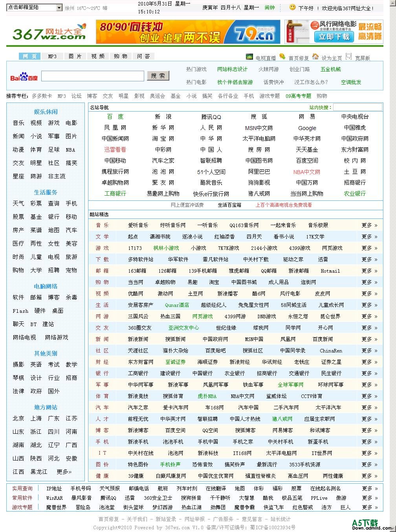Click the TV icon beside 电视直播

(x=249, y=57)
